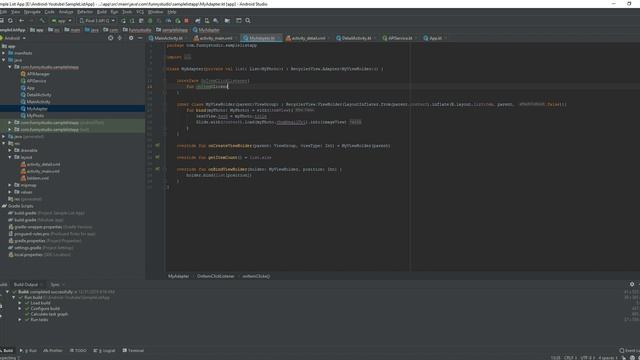Click the override gutter icon beside onCreateViewHolder

click(158, 146)
